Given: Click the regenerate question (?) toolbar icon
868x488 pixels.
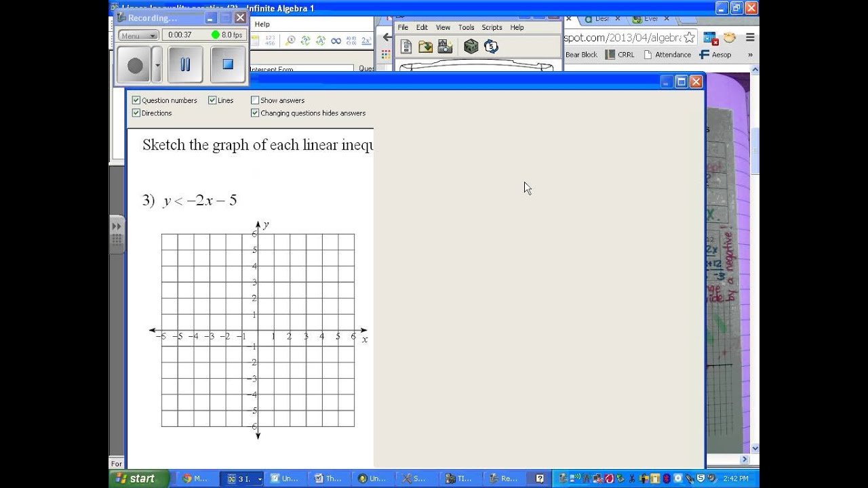Looking at the screenshot, I should (x=305, y=41).
